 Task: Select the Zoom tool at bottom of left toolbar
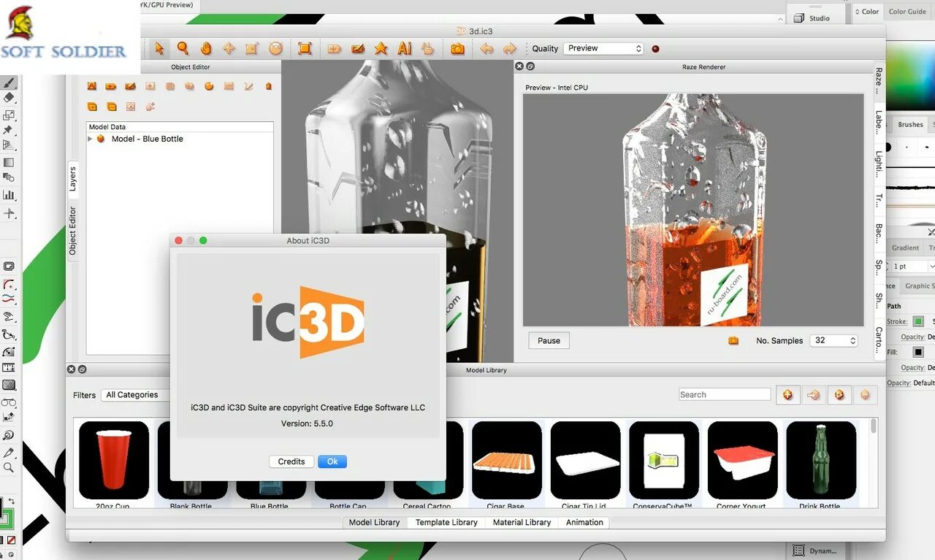(9, 468)
